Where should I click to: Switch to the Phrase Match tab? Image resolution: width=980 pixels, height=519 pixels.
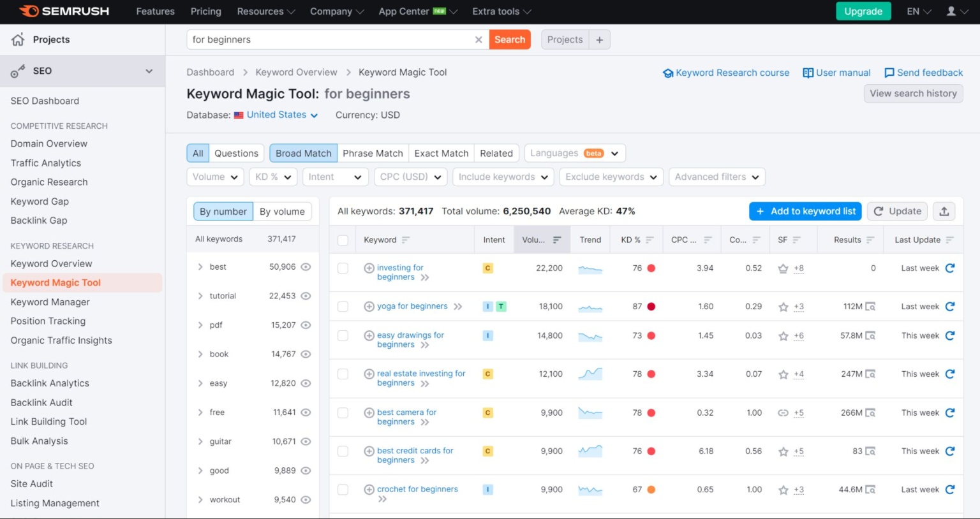[373, 154]
